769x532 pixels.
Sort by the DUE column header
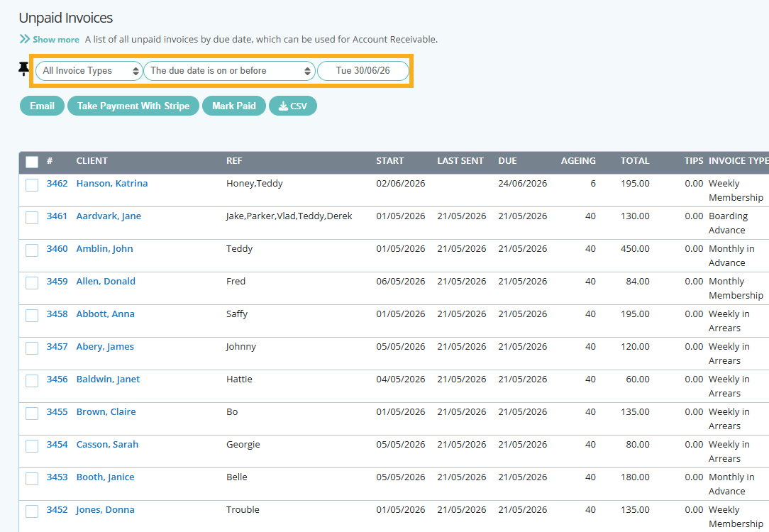pos(507,161)
